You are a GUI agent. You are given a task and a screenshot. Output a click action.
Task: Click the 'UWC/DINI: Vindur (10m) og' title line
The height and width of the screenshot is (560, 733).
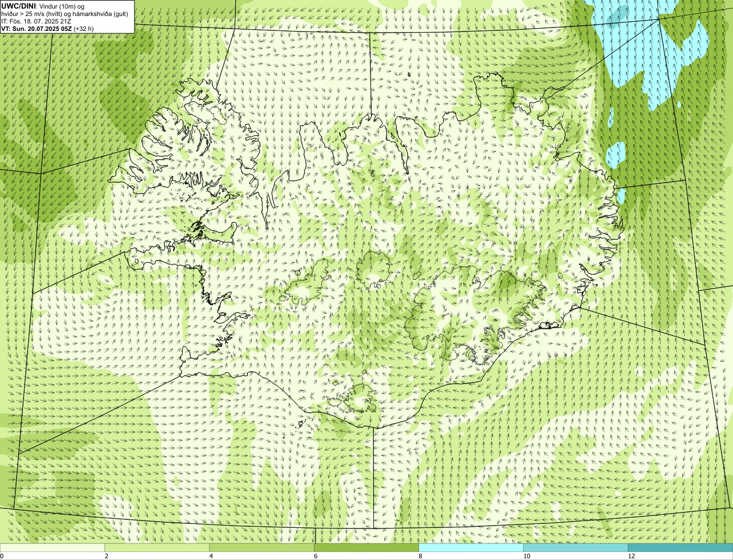click(x=43, y=6)
